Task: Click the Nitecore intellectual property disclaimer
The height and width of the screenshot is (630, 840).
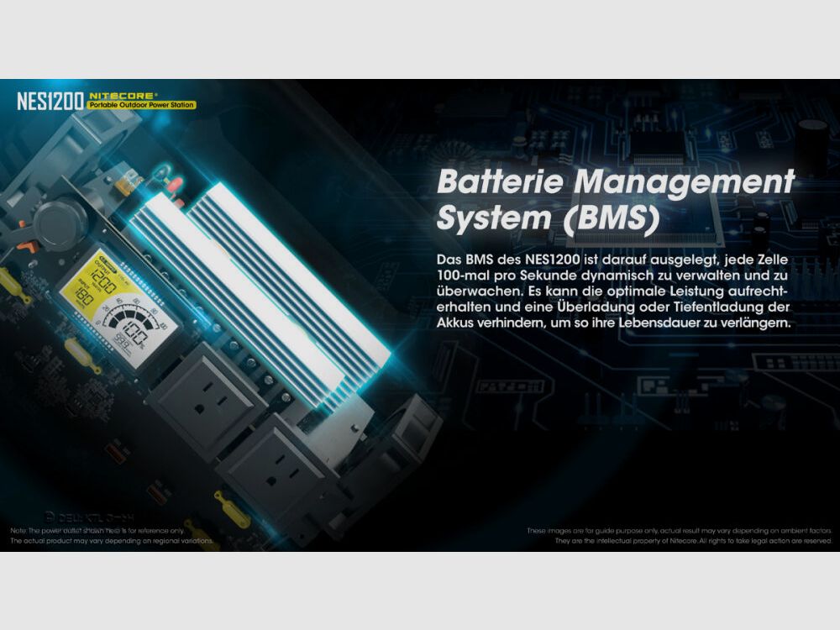Action: tap(679, 536)
